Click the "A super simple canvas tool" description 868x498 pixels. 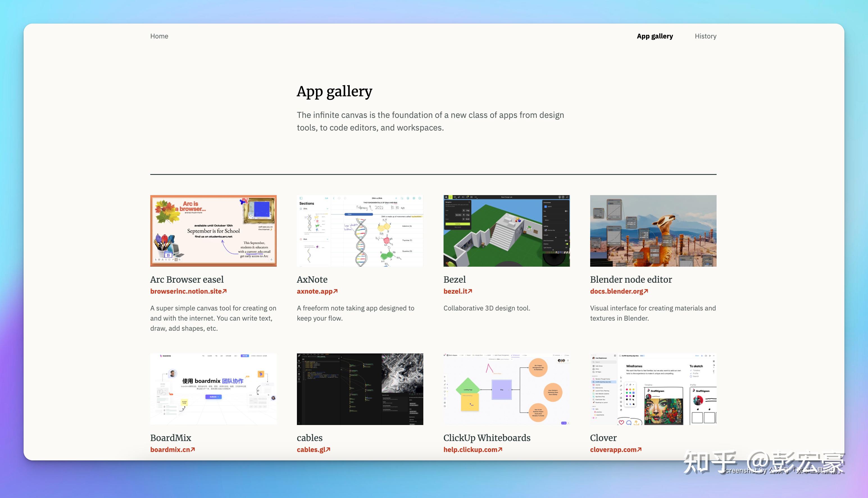tap(213, 318)
